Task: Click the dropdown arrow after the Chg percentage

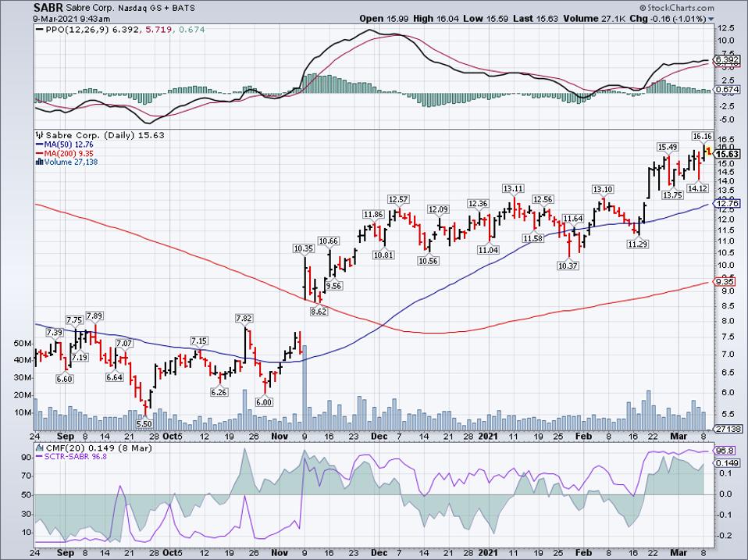Action: coord(711,19)
